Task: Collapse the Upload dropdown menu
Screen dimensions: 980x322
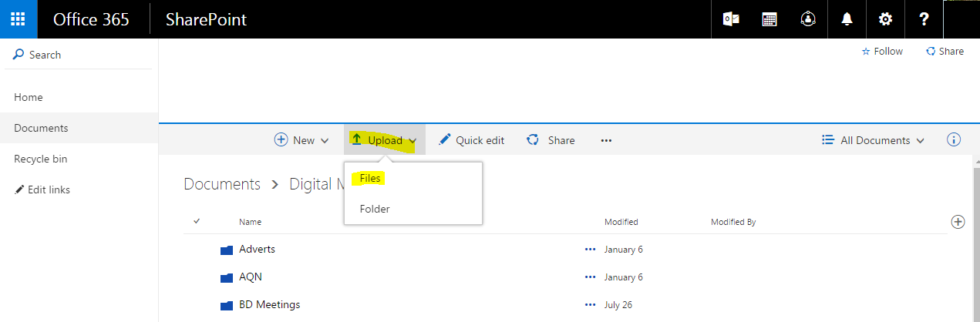Action: (384, 140)
